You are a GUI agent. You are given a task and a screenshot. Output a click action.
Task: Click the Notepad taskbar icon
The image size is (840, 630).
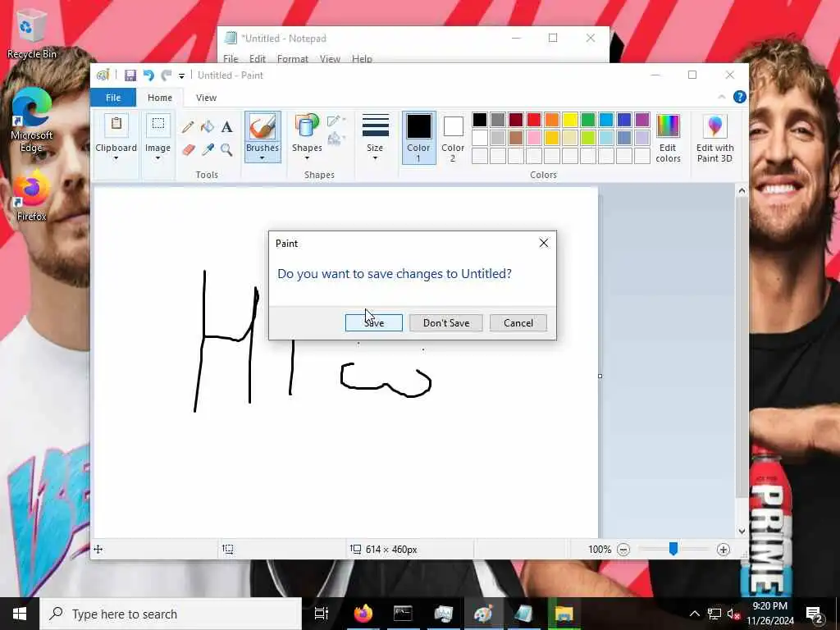click(523, 614)
